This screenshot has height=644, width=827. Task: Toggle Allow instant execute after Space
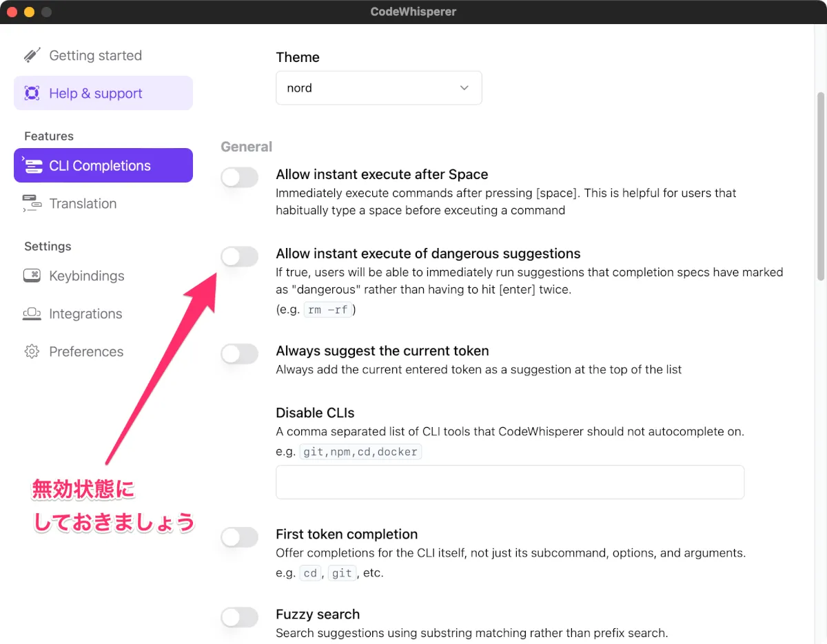pos(239,178)
